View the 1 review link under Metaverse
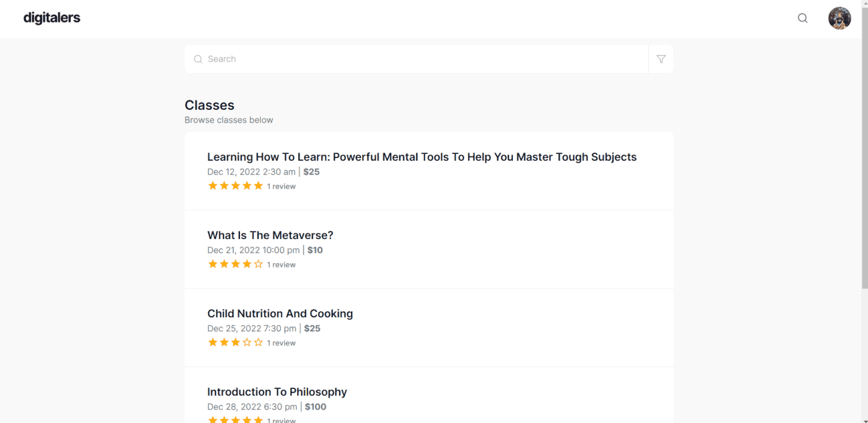The height and width of the screenshot is (423, 868). coord(281,265)
